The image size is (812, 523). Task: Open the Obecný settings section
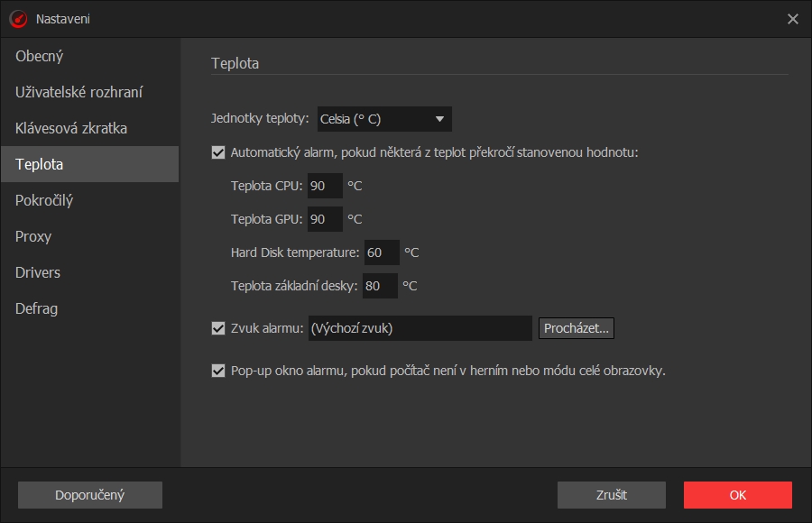40,56
